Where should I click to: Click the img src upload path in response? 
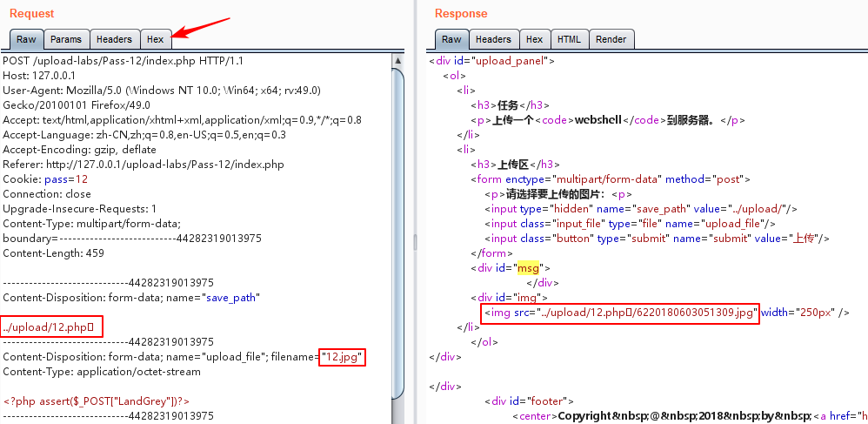coord(620,313)
